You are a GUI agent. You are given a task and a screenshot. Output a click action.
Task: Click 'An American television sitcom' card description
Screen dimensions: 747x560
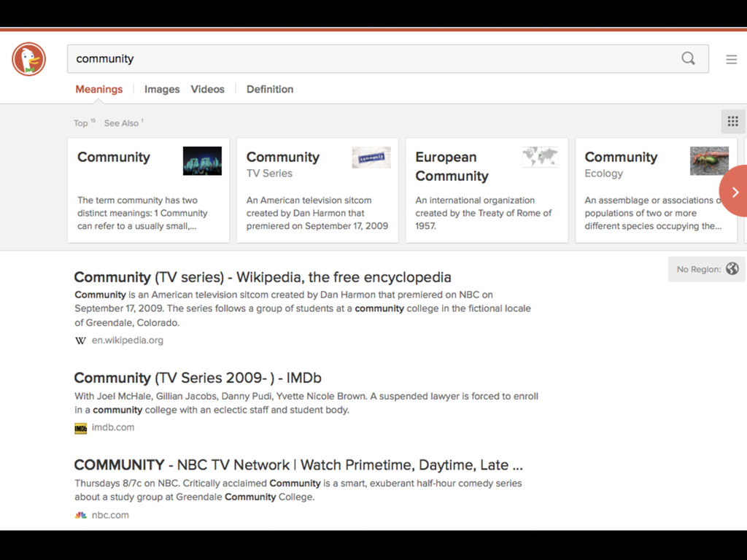(317, 214)
